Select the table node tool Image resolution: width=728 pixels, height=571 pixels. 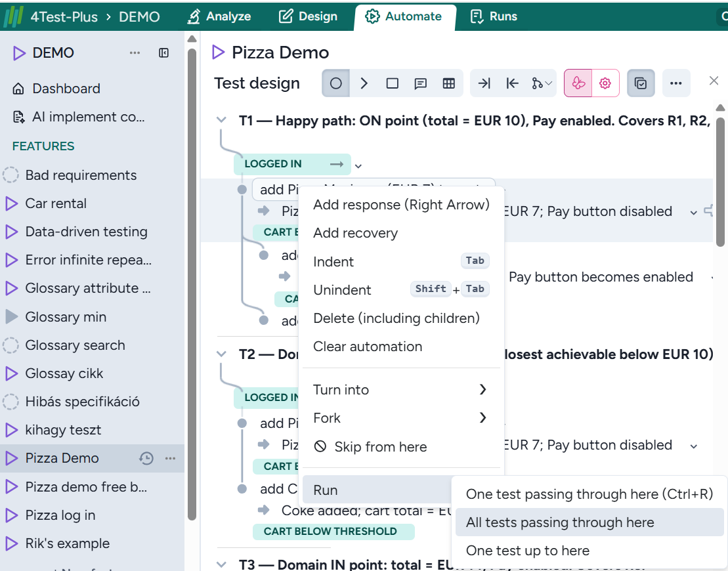448,83
